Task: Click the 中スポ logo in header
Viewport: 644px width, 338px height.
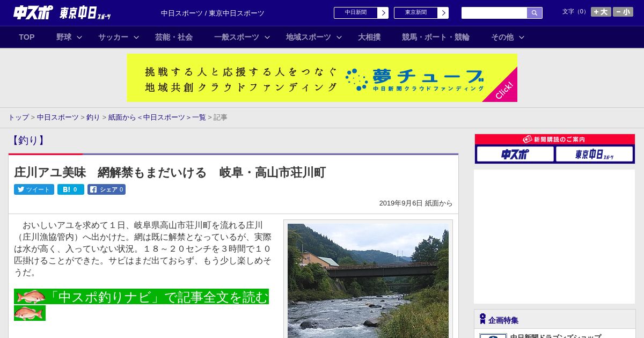Action: tap(33, 12)
